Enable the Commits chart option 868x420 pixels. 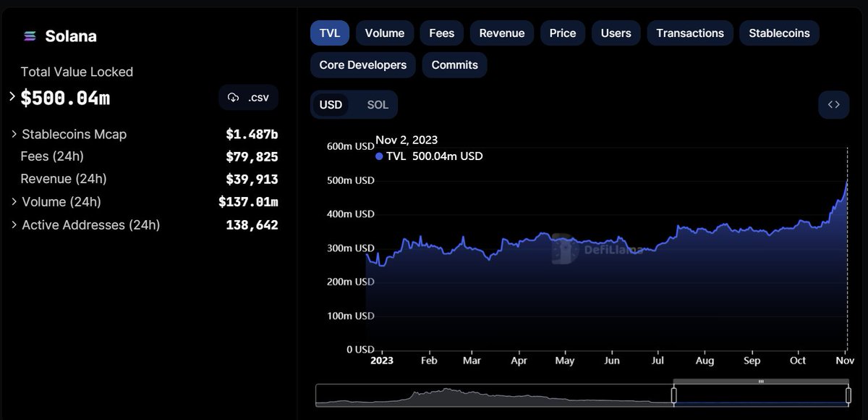[455, 65]
